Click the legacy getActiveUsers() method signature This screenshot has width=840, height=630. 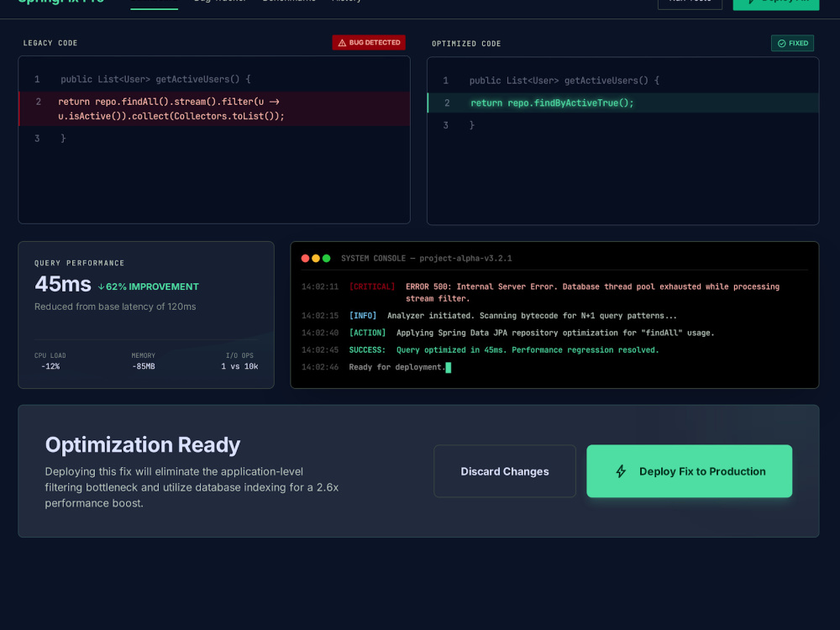(155, 79)
